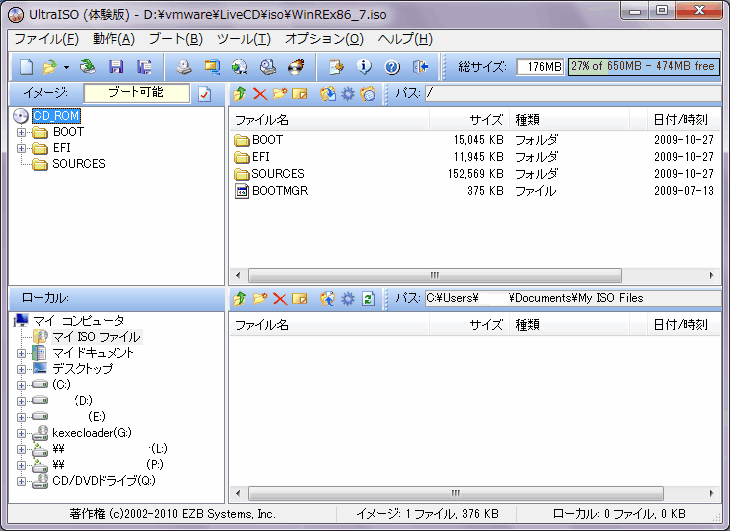Click the Help question mark icon
Viewport: 730px width, 531px height.
click(392, 67)
